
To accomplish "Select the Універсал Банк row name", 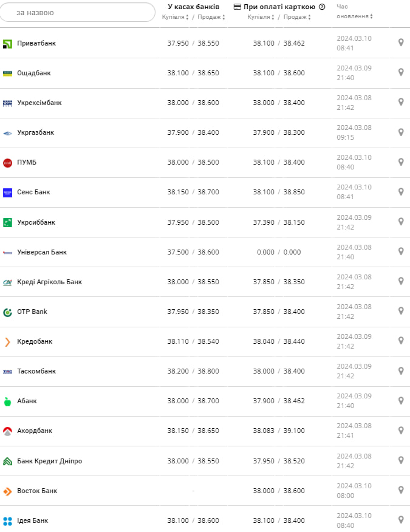I will coord(42,252).
